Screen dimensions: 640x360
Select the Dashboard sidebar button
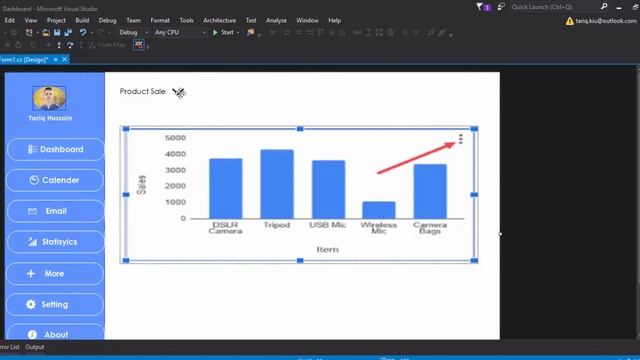click(56, 149)
